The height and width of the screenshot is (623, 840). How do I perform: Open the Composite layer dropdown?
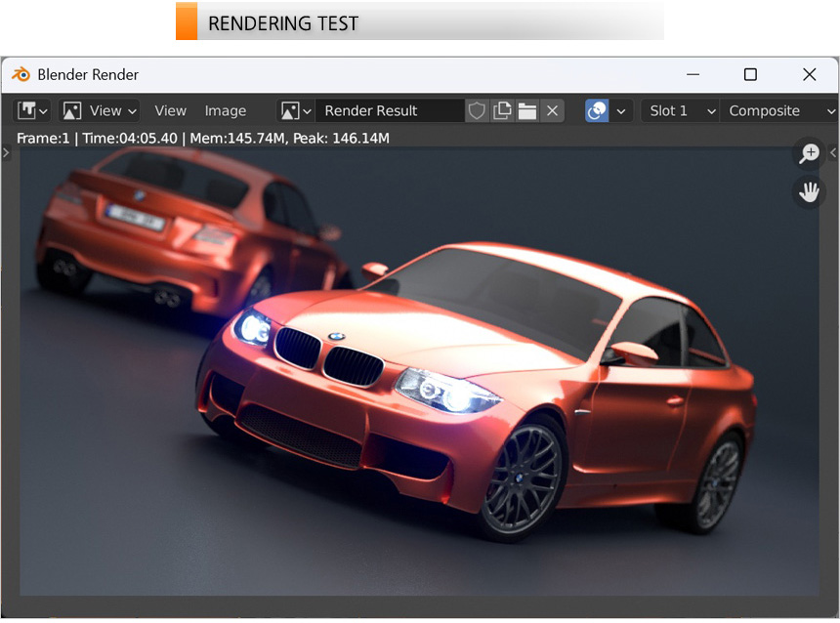(779, 111)
